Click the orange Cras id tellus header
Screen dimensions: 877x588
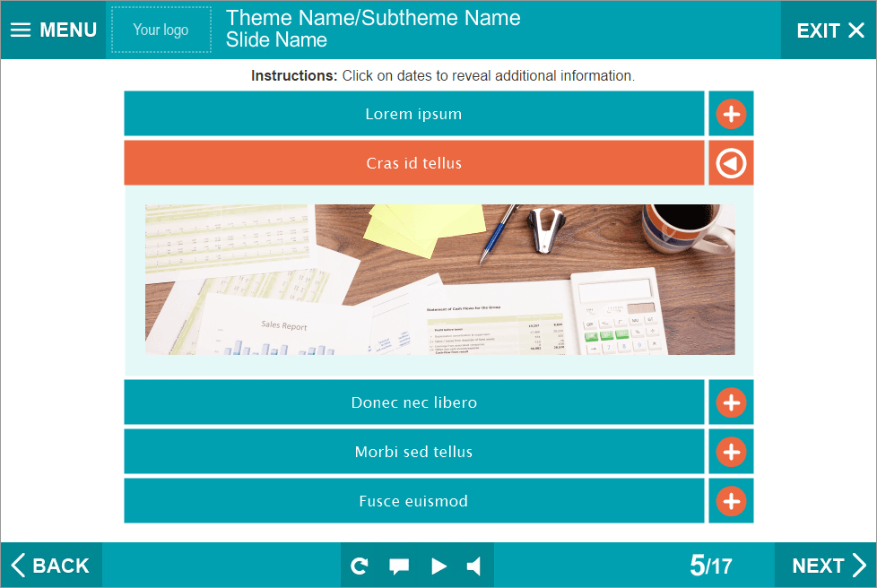click(x=413, y=163)
